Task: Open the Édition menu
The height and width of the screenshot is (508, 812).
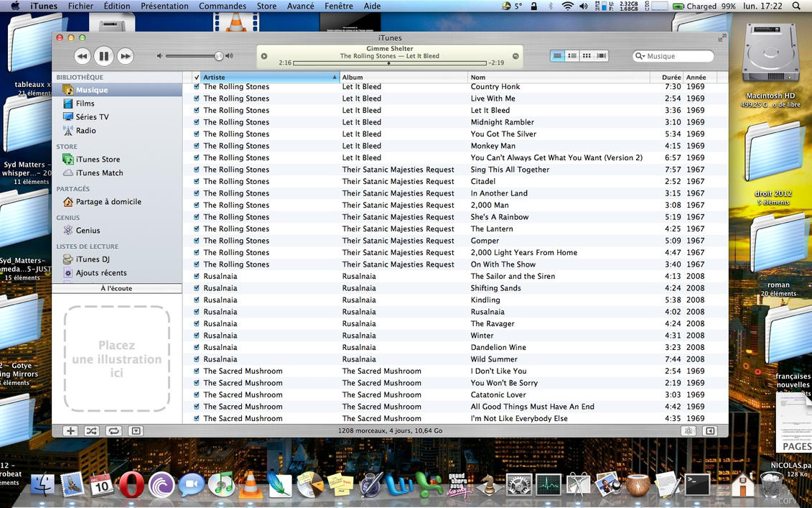Action: click(117, 6)
